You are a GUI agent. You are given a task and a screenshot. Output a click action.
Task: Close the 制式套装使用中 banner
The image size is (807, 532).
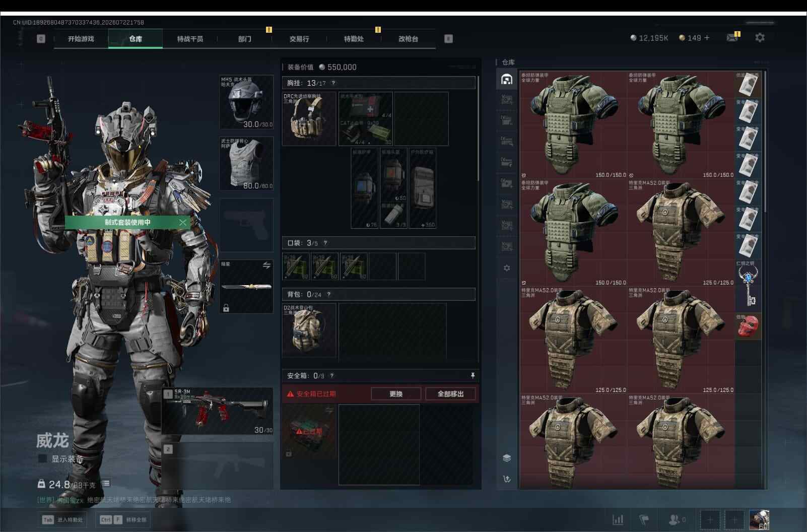[x=182, y=222]
